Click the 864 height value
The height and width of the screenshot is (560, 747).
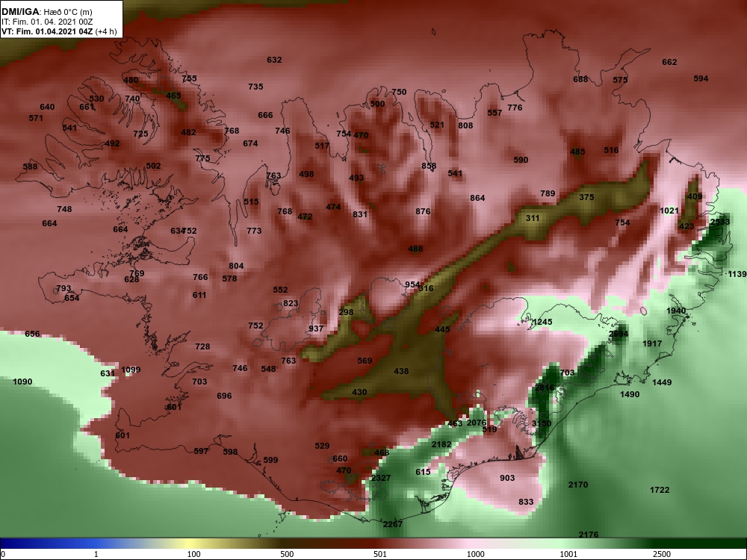click(x=477, y=198)
